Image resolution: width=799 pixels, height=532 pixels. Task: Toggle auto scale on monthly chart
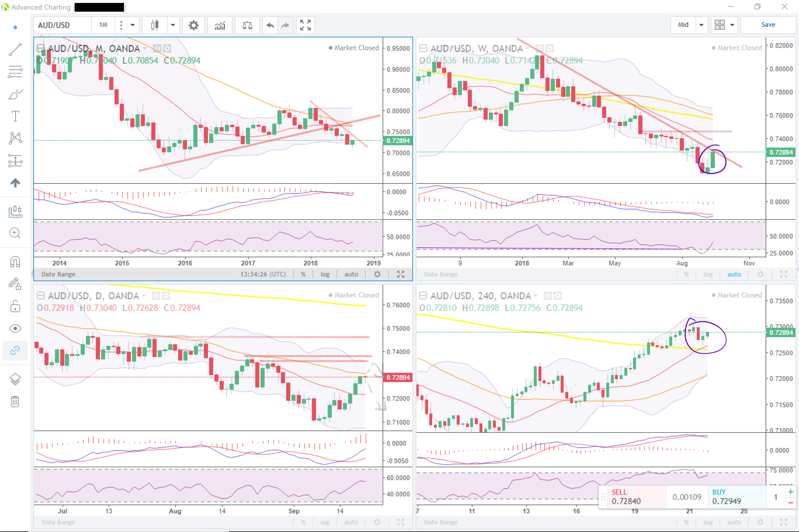tap(351, 274)
